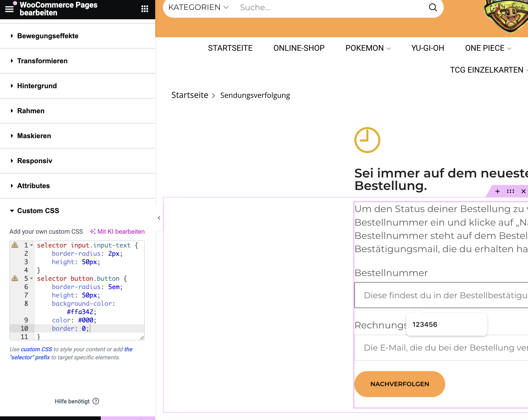
Task: Click warning icon on CSS line 1
Action: point(15,245)
